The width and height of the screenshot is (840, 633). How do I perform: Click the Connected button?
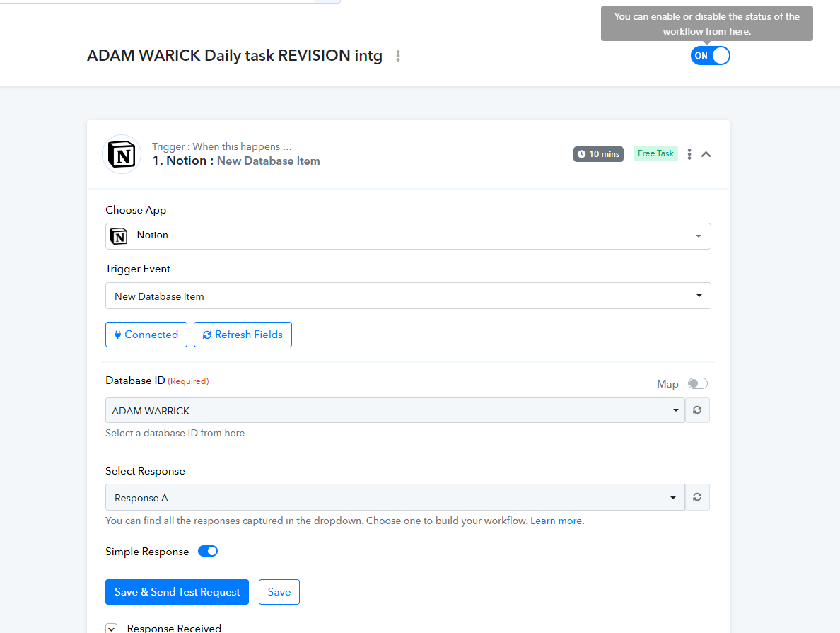(x=146, y=335)
